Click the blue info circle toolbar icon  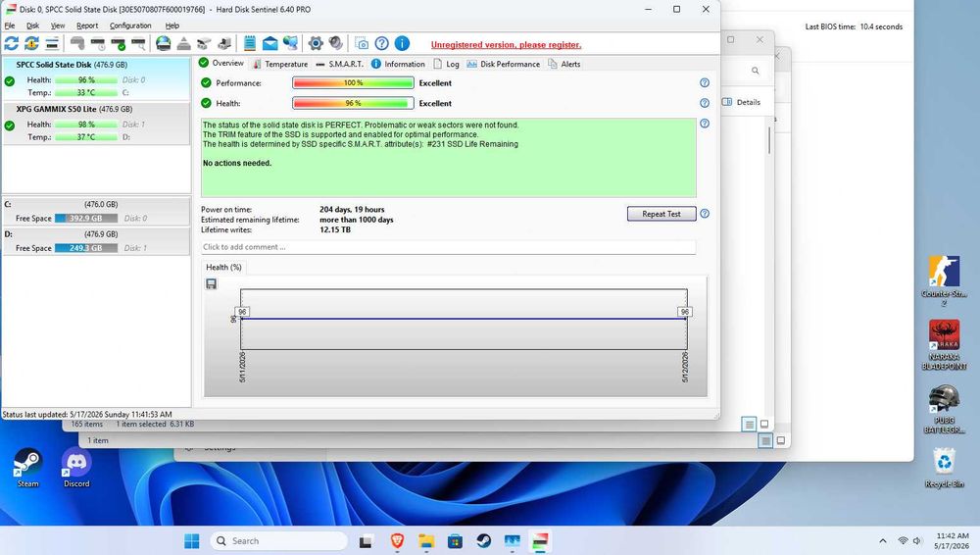(x=403, y=43)
